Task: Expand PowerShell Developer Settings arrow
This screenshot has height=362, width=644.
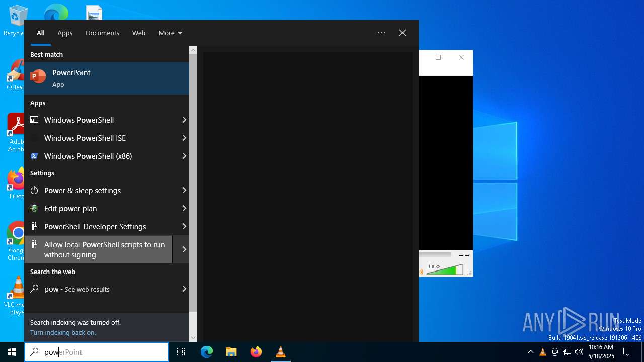Action: coord(184,226)
